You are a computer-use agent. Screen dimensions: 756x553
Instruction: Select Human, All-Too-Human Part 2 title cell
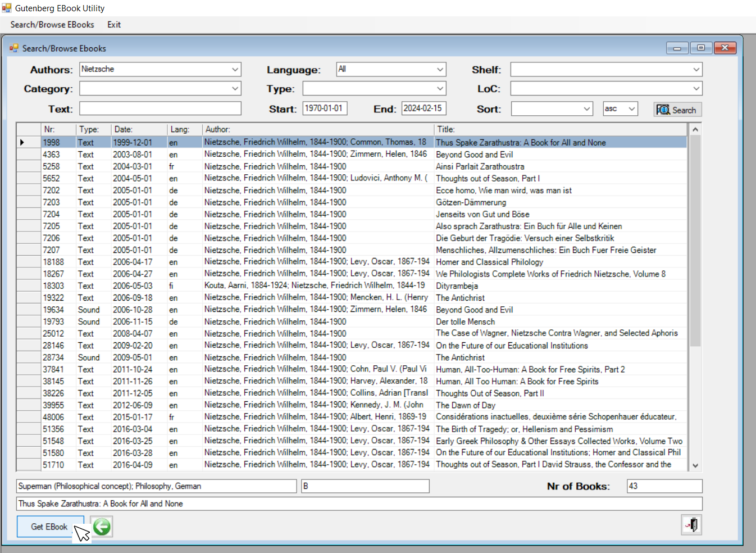tap(561, 369)
